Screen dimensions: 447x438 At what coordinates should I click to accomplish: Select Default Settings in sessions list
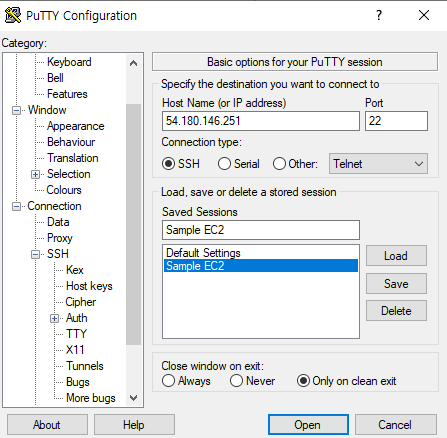pos(261,253)
